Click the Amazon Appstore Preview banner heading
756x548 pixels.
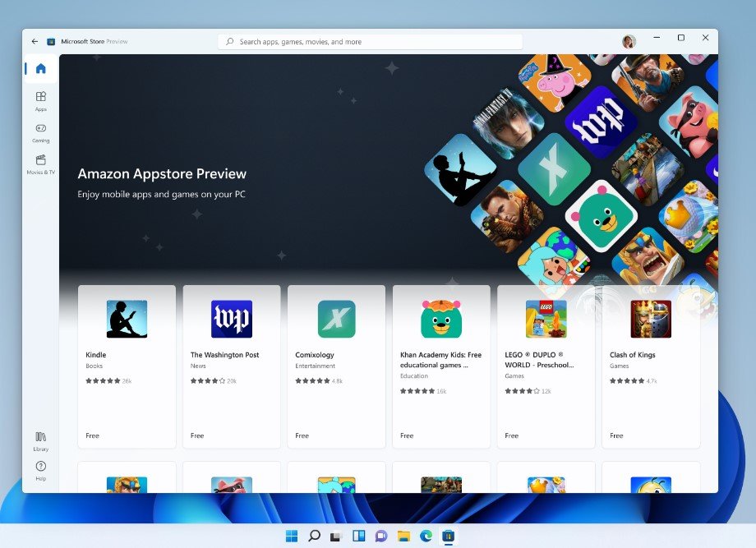(162, 174)
